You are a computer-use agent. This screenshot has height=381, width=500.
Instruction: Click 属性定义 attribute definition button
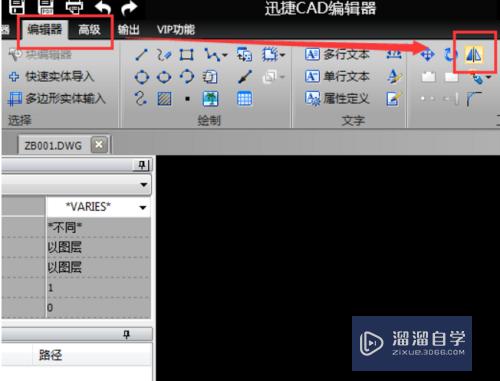tap(337, 99)
